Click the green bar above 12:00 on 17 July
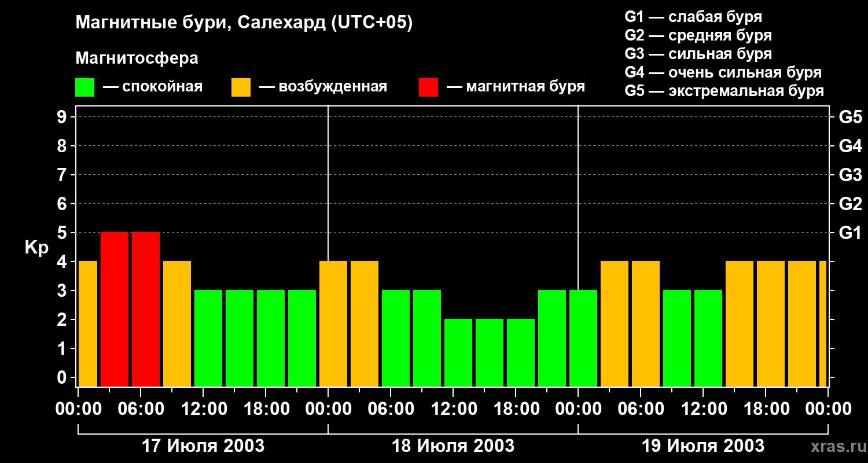868x463 pixels. coord(208,339)
